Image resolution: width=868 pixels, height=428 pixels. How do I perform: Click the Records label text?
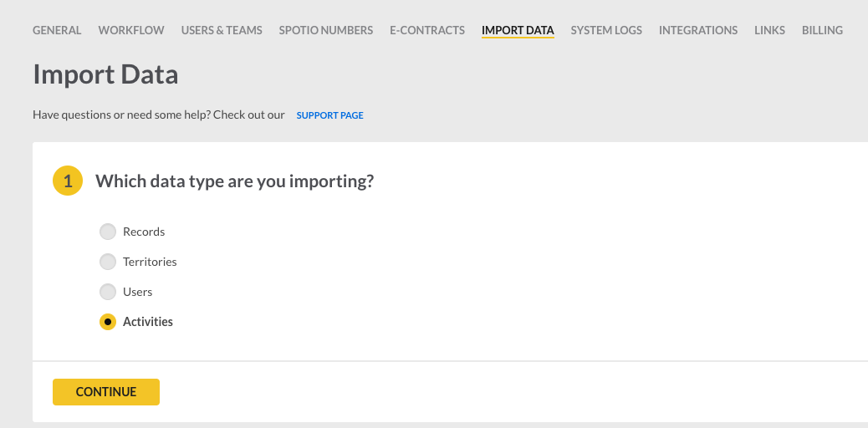[x=144, y=232]
